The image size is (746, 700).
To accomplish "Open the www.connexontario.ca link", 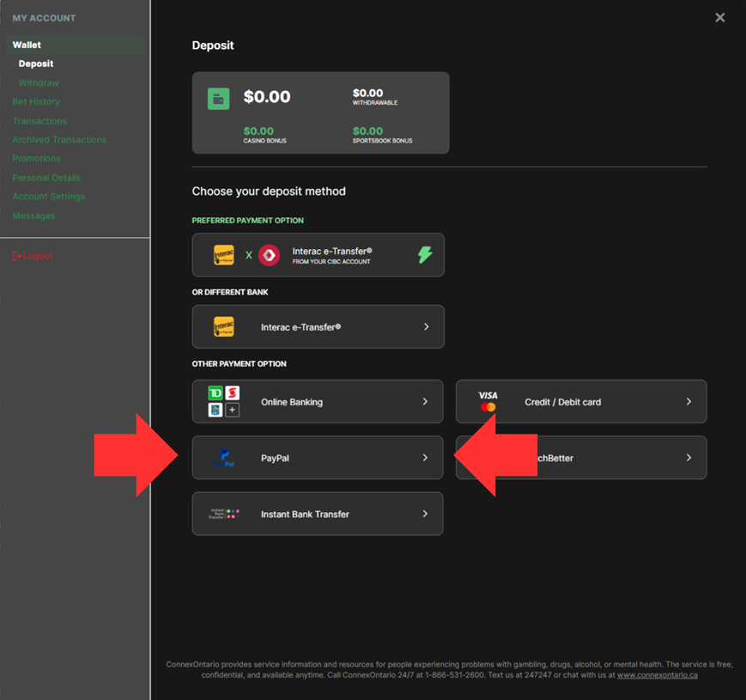I will pos(657,675).
